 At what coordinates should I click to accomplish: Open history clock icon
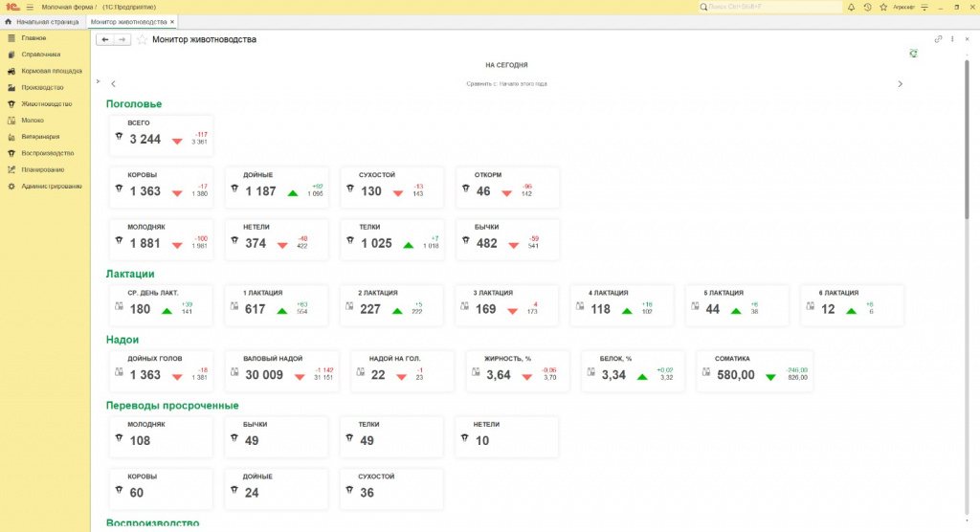866,7
